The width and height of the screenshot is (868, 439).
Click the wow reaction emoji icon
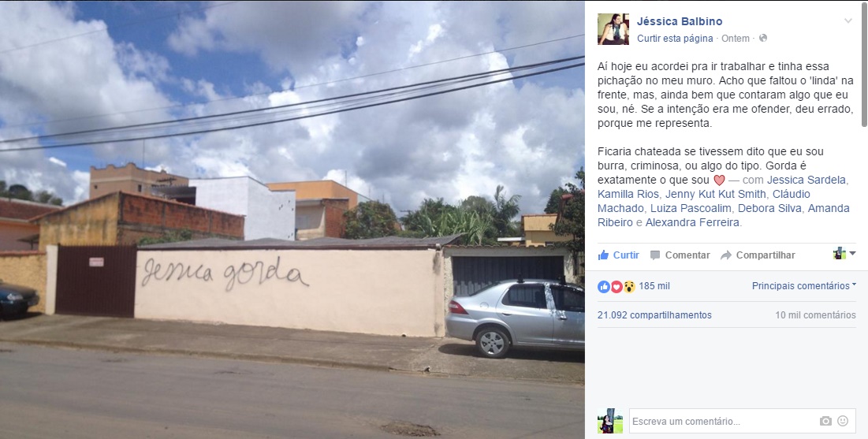[x=629, y=286]
